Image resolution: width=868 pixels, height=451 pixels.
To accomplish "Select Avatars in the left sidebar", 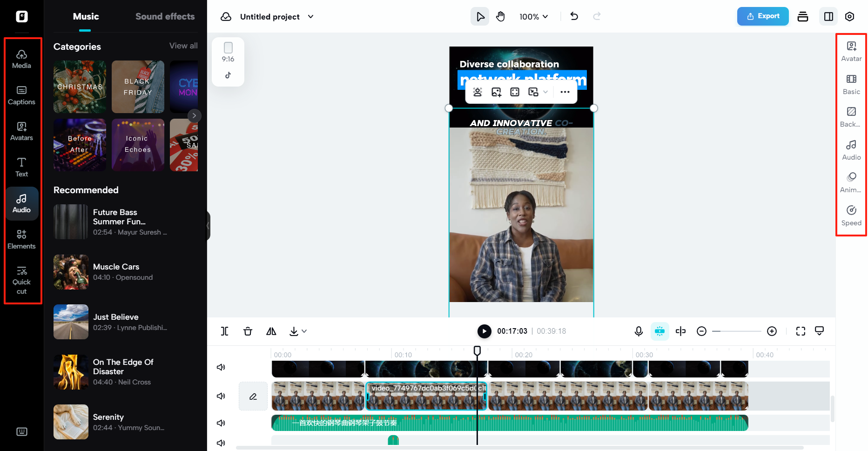I will [x=21, y=131].
